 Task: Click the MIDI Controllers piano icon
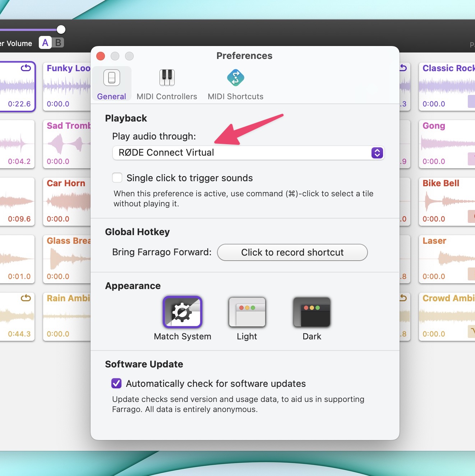point(167,78)
